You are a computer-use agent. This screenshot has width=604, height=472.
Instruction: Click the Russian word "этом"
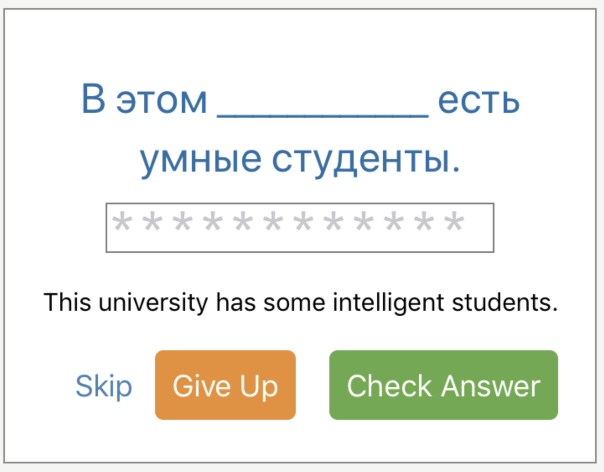(161, 101)
